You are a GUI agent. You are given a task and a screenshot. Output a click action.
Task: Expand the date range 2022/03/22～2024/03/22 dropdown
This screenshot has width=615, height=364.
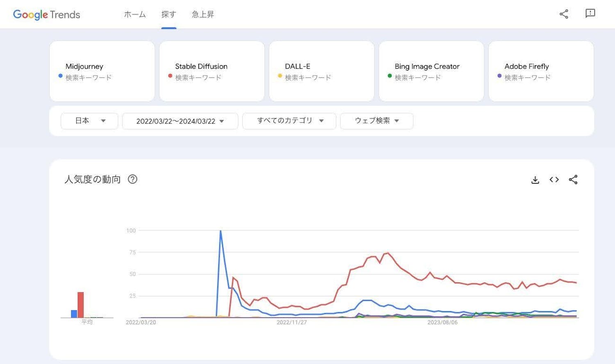point(180,121)
